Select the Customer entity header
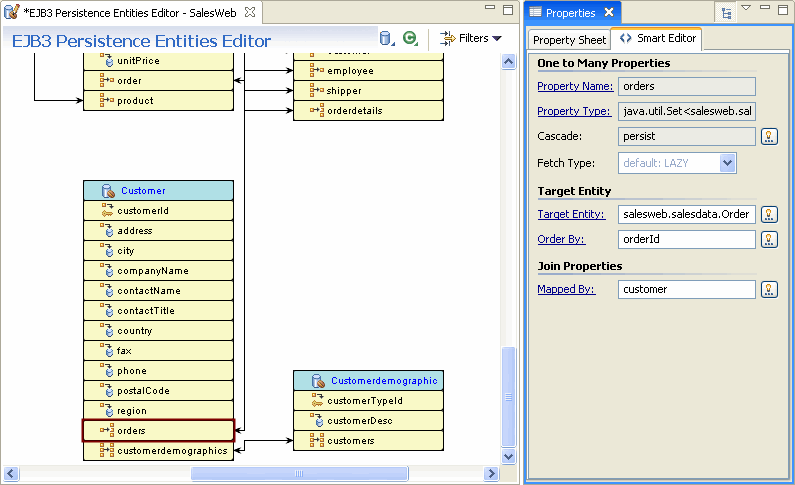The width and height of the screenshot is (795, 485). (158, 191)
